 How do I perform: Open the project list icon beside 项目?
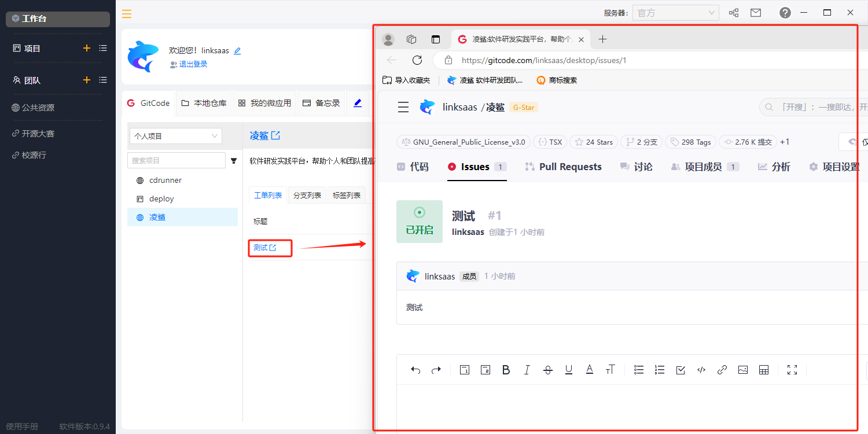(103, 48)
